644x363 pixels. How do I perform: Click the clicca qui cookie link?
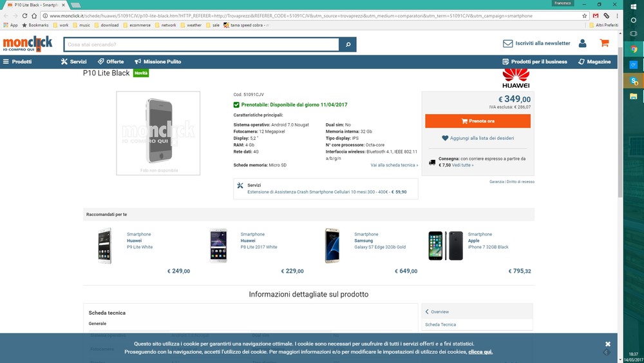480,352
